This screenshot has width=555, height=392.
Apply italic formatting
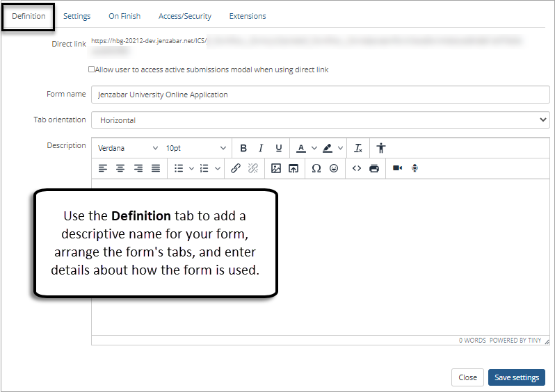pyautogui.click(x=261, y=148)
